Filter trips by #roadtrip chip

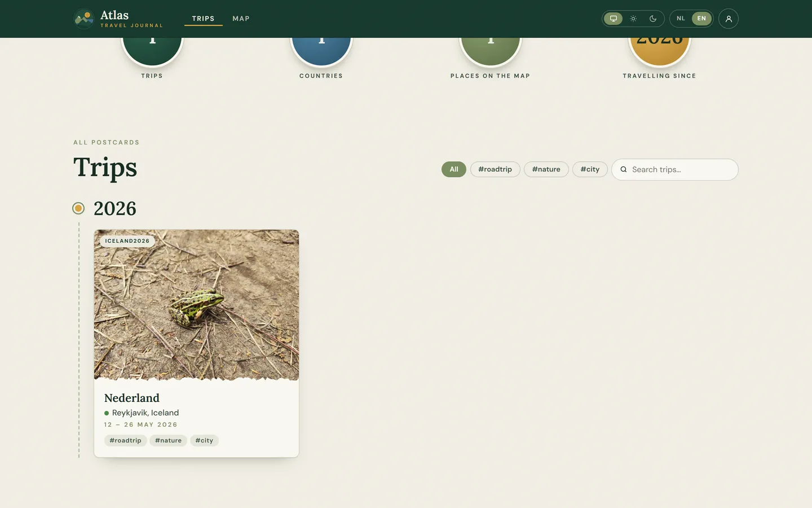495,169
